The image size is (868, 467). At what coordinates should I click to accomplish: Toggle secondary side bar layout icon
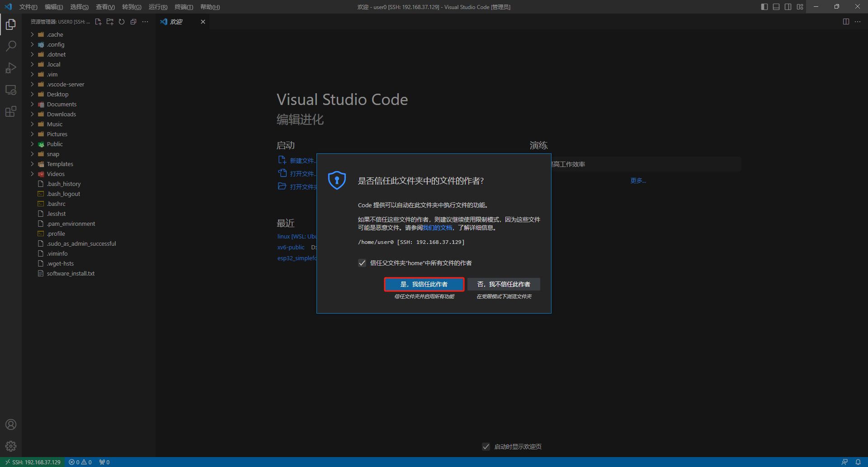[x=788, y=7]
